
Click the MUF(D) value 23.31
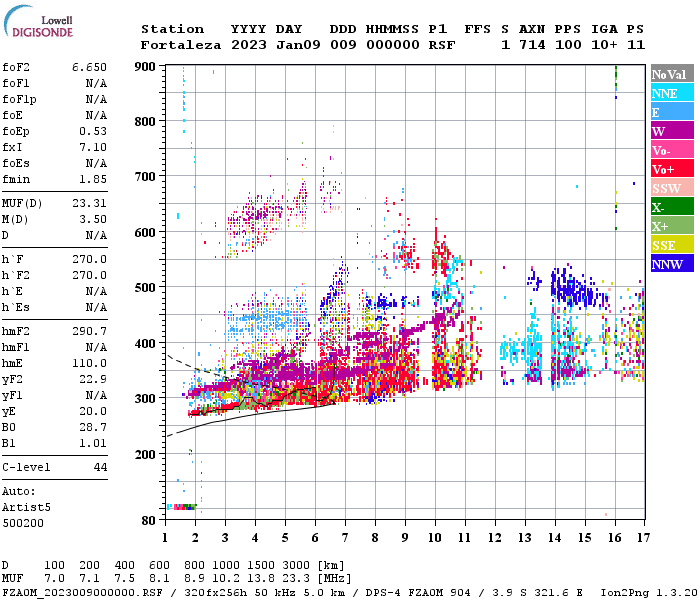tap(89, 203)
